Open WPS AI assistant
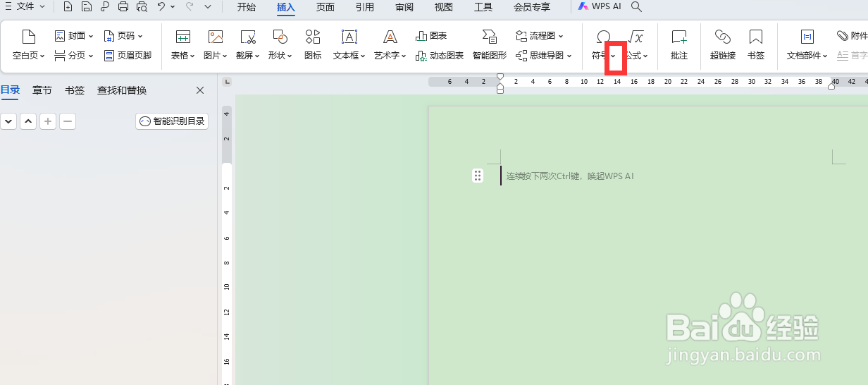The height and width of the screenshot is (385, 868). [x=600, y=6]
